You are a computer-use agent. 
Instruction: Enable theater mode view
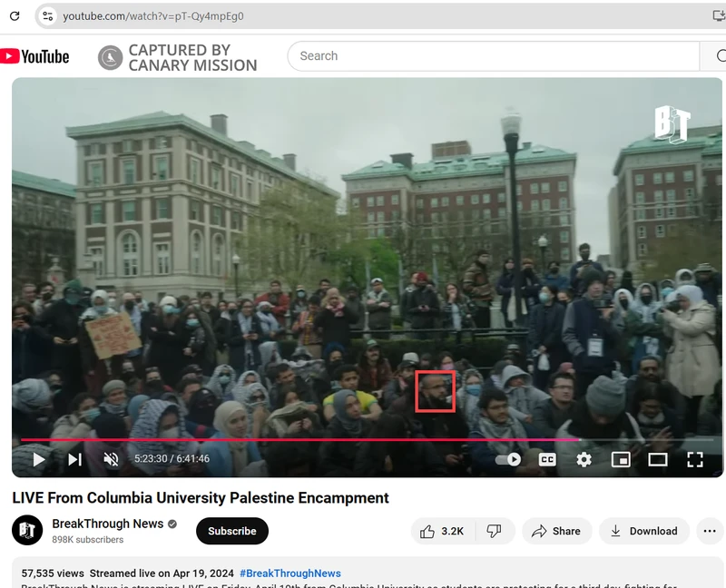coord(657,459)
